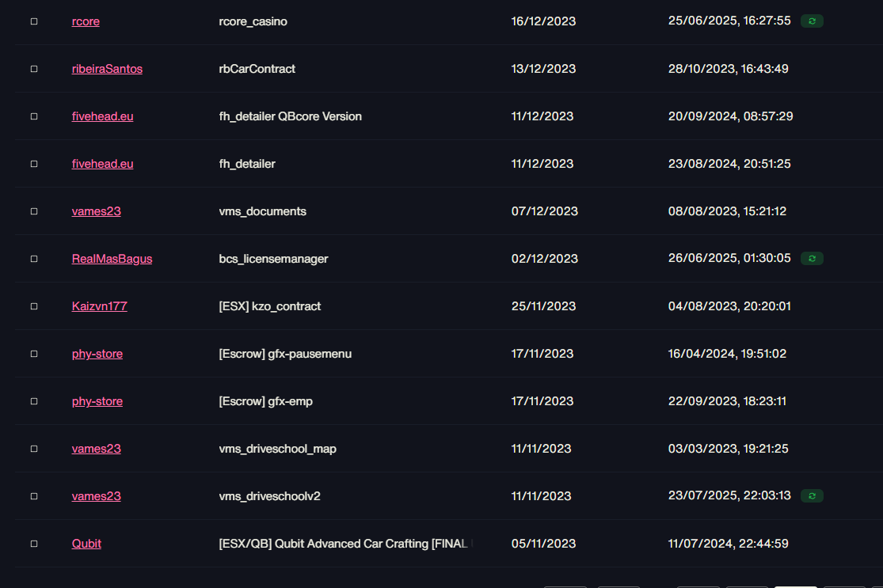This screenshot has width=883, height=588.
Task: Tick the checkbox for rcore_casino row
Action: click(34, 21)
